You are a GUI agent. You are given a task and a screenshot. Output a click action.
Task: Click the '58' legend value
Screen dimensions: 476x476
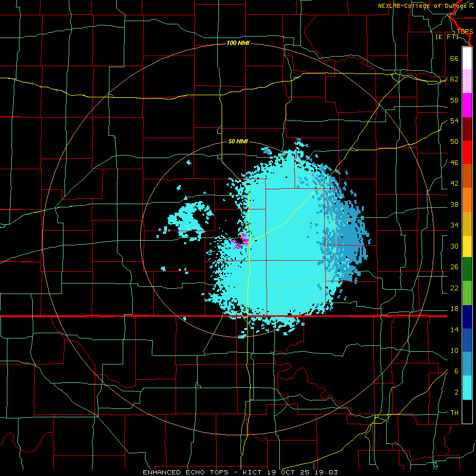pyautogui.click(x=454, y=100)
